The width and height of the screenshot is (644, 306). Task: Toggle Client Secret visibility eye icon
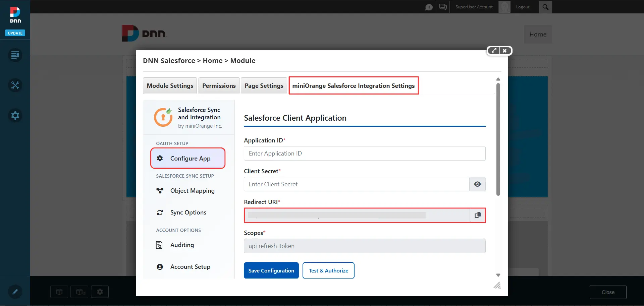(477, 184)
